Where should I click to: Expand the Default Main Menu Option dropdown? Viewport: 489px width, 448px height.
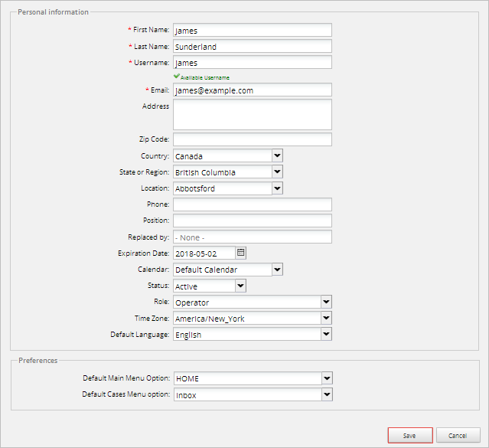click(326, 378)
